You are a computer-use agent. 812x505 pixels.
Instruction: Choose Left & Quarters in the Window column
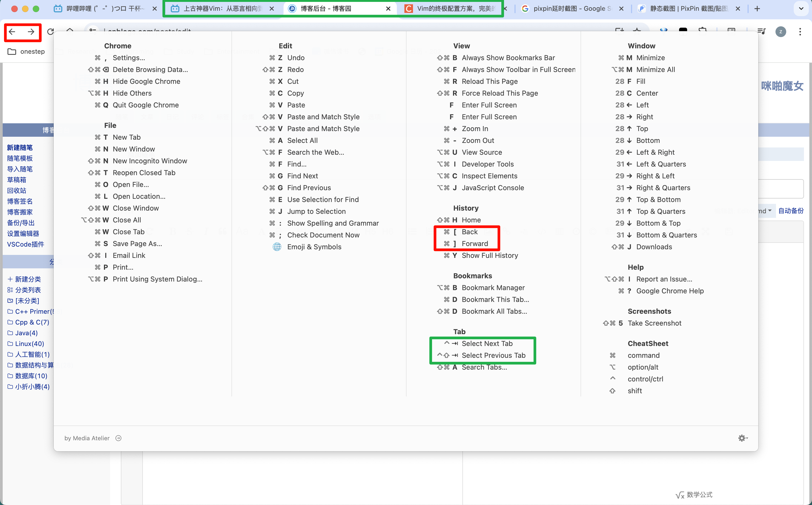[x=661, y=164]
